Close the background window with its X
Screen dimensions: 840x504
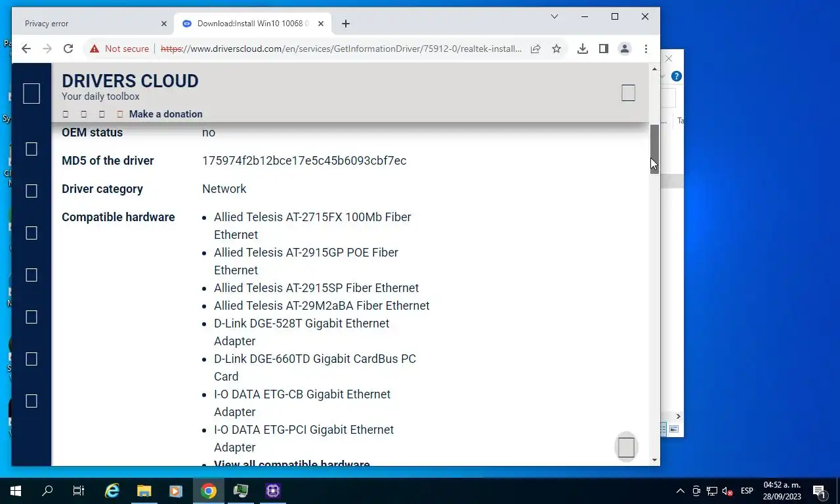669,58
